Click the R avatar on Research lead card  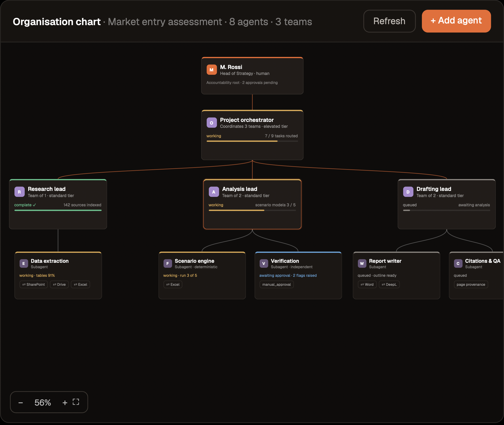coord(19,192)
